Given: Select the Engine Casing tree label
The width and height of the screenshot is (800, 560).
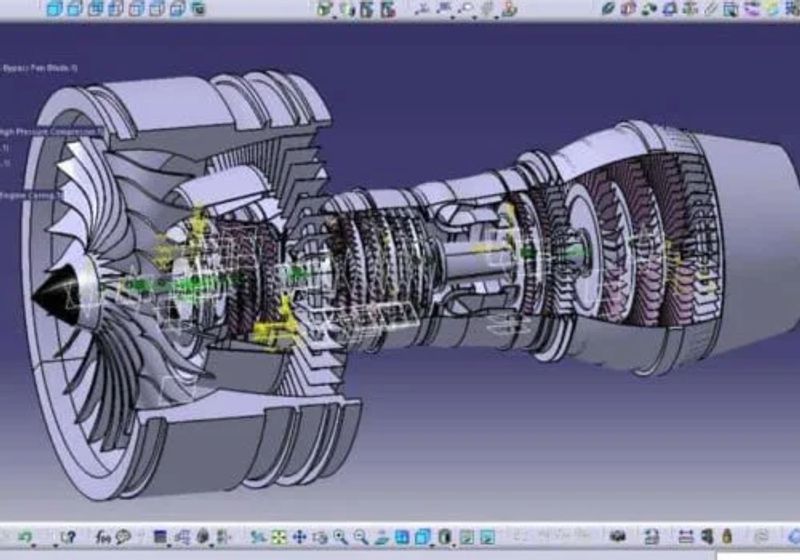Looking at the screenshot, I should (x=31, y=195).
